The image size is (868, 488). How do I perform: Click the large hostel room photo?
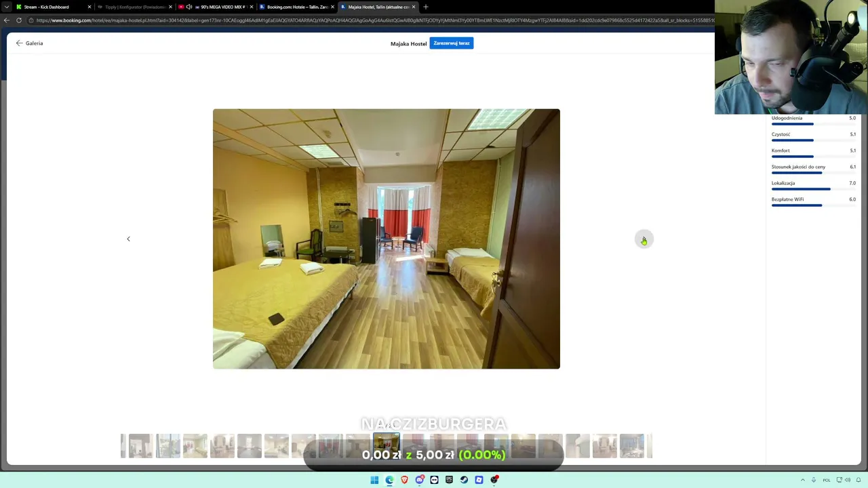[387, 239]
